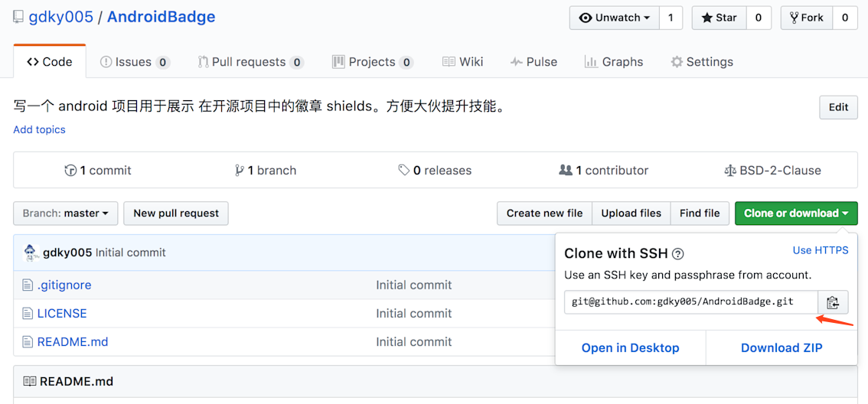Viewport: 868px width, 404px height.
Task: Open the gdky005 commit author link
Action: [x=67, y=253]
